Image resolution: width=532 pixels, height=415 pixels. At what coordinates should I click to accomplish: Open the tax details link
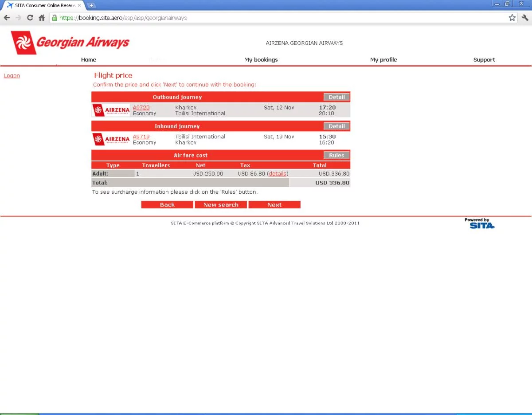(278, 173)
